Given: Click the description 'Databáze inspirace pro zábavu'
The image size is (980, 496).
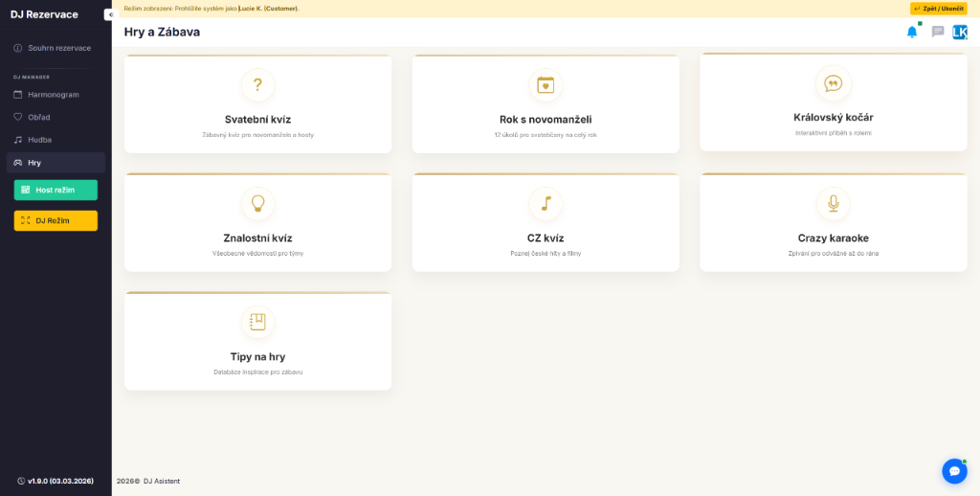Looking at the screenshot, I should 257,372.
